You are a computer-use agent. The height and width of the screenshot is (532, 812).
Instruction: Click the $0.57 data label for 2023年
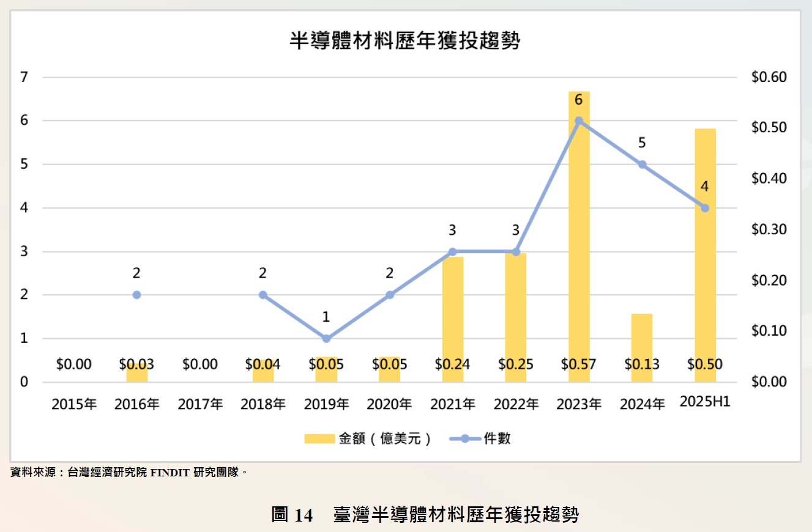pos(579,364)
